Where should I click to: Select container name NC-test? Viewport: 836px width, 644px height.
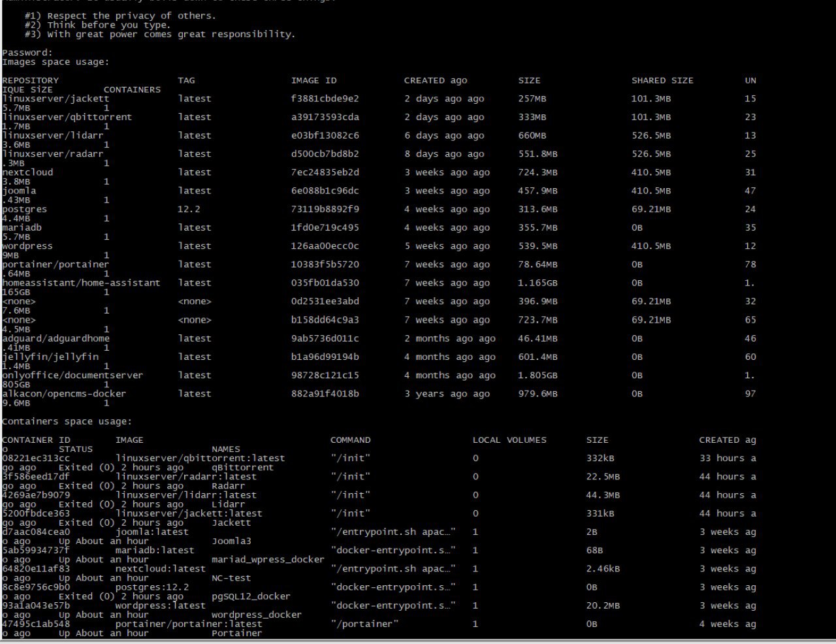click(x=231, y=578)
